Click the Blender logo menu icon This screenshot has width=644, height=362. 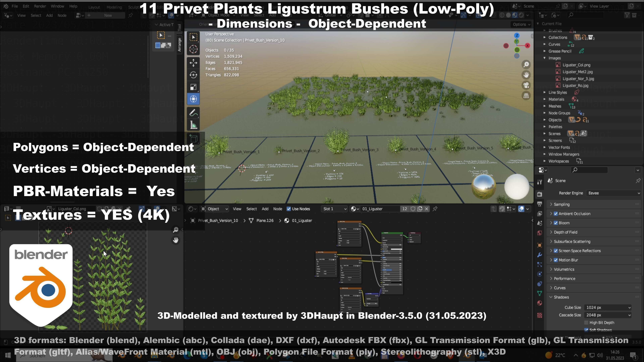coord(6,6)
